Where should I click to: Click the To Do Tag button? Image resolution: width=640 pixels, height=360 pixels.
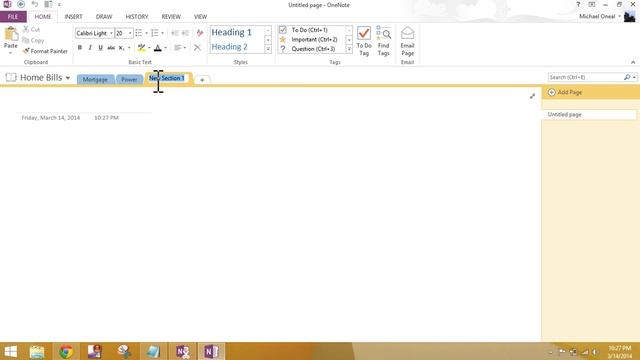pyautogui.click(x=364, y=41)
